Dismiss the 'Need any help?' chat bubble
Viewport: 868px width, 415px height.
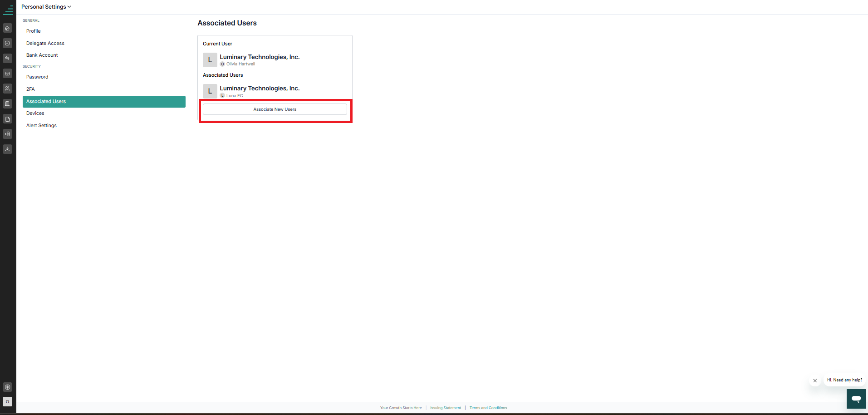click(815, 380)
